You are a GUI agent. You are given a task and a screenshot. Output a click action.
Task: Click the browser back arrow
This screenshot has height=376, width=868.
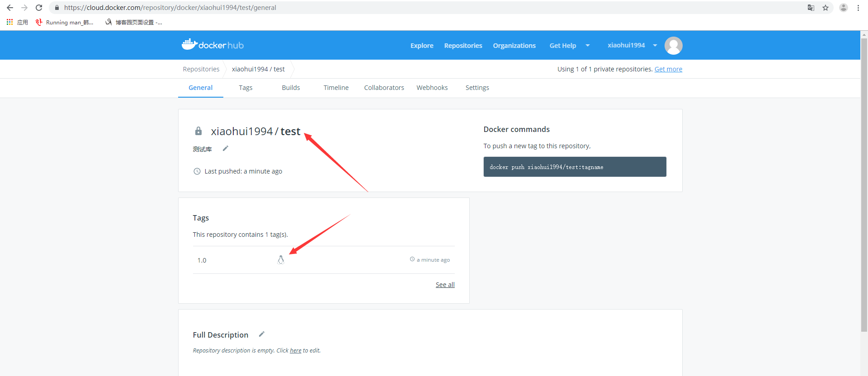click(10, 8)
